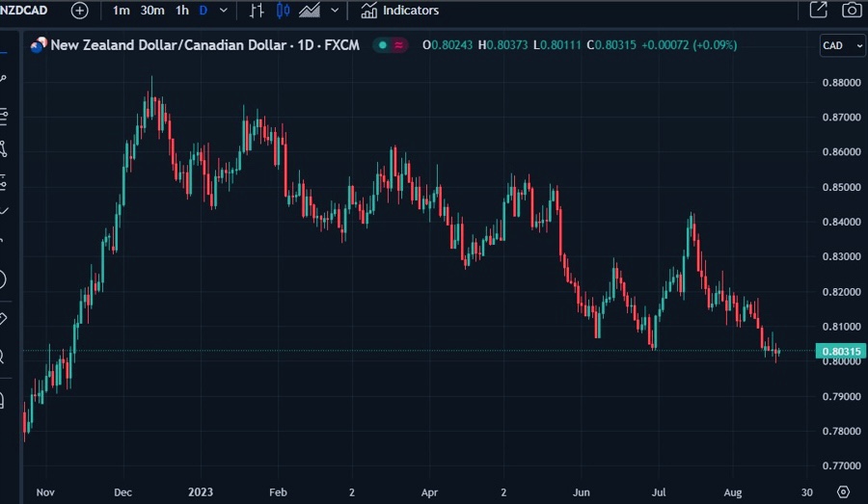Toggle the pink data mode indicator
The width and height of the screenshot is (868, 504).
tap(399, 45)
